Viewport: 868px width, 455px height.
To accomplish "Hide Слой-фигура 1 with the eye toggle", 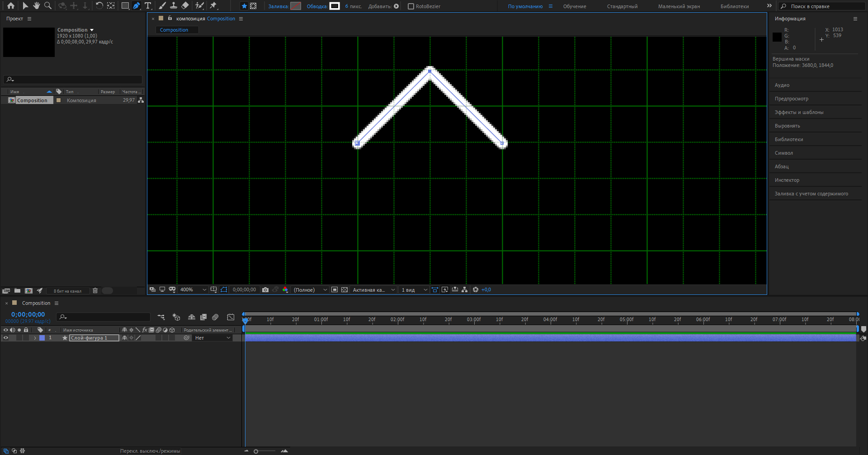I will click(6, 338).
